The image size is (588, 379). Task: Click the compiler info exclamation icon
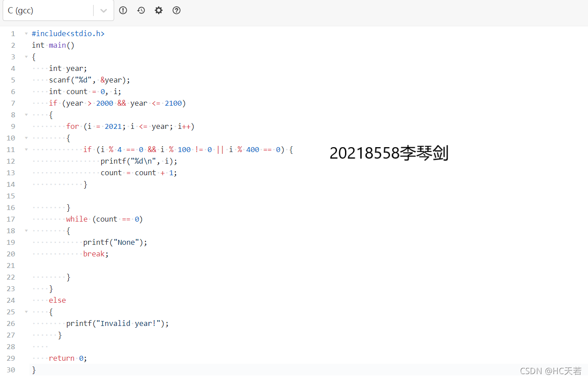[123, 10]
